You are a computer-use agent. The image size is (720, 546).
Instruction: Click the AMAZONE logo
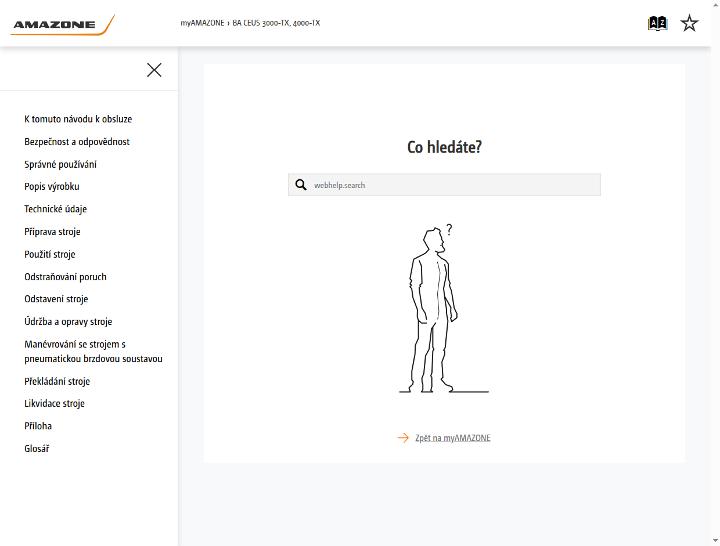62,24
